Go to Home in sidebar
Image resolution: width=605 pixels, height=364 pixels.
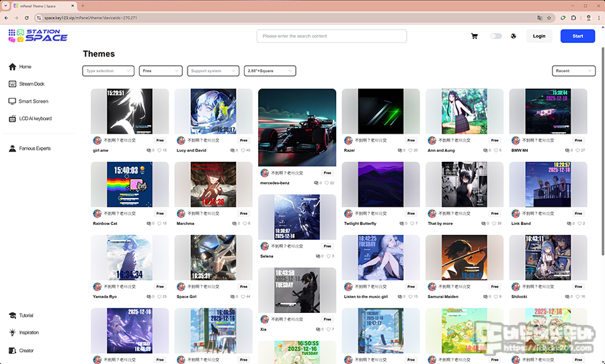coord(20,66)
